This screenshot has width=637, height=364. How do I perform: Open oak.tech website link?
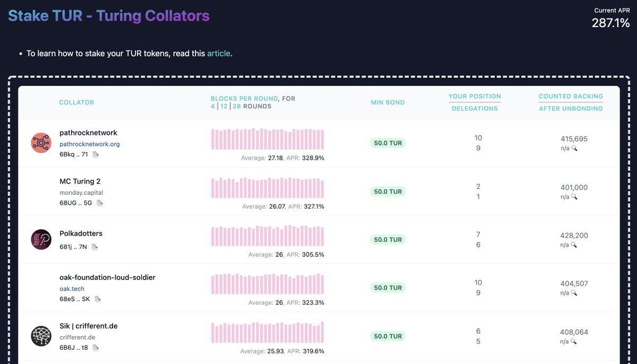pyautogui.click(x=72, y=289)
